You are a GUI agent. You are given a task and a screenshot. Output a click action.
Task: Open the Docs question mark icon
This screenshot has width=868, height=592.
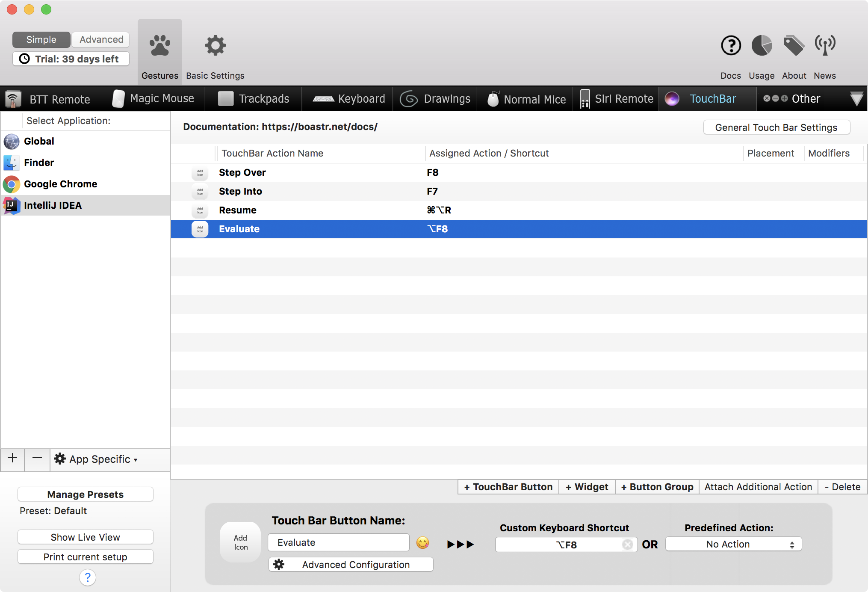coord(730,46)
